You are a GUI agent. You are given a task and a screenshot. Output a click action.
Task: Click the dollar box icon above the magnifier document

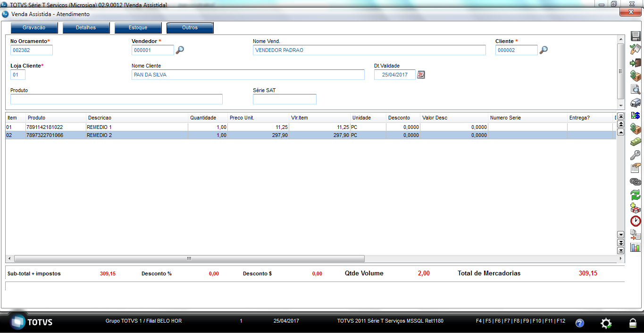click(x=636, y=76)
